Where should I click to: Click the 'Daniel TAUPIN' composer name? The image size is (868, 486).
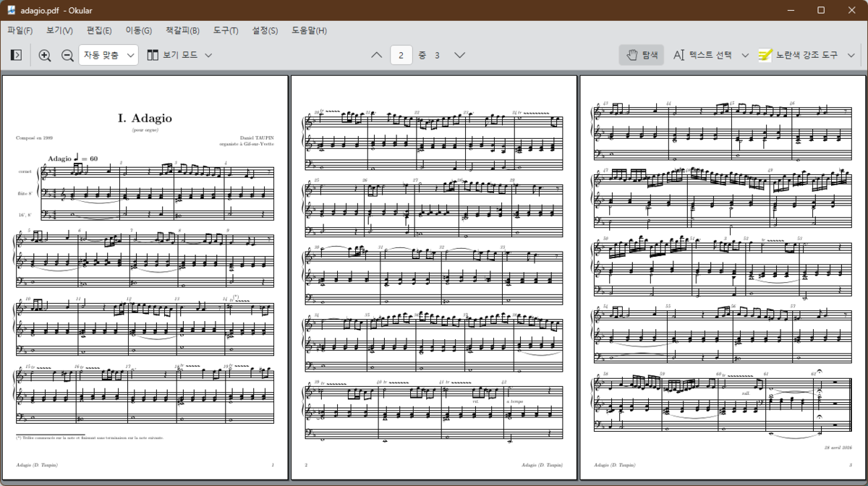(258, 137)
